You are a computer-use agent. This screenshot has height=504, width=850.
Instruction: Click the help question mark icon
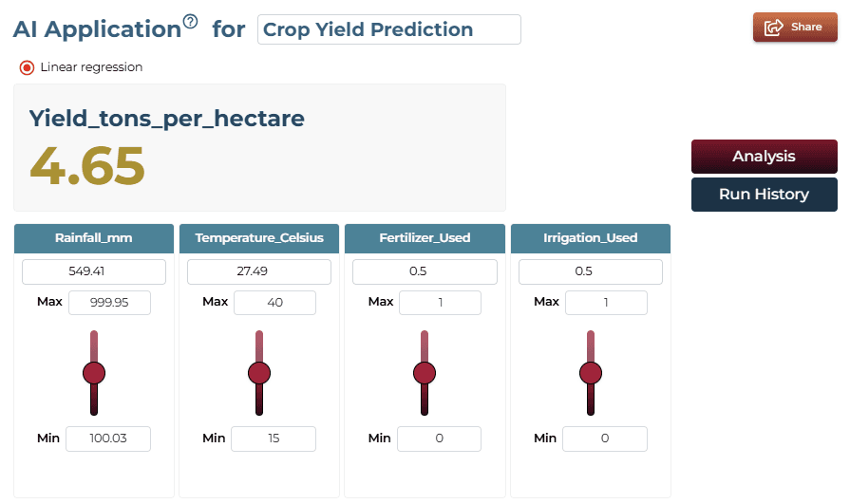coord(190,22)
